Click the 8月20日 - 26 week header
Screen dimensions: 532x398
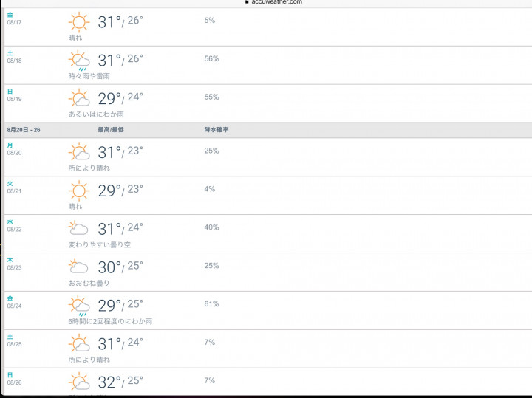pyautogui.click(x=24, y=129)
